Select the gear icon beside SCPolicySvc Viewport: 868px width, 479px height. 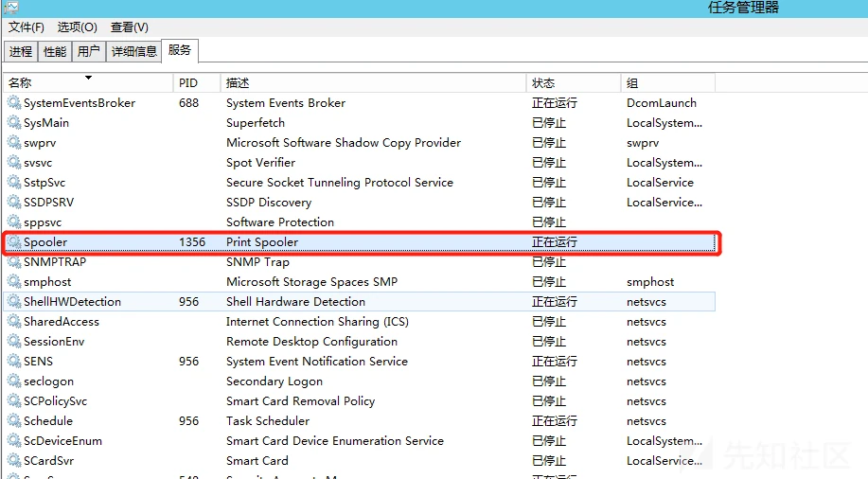click(14, 401)
